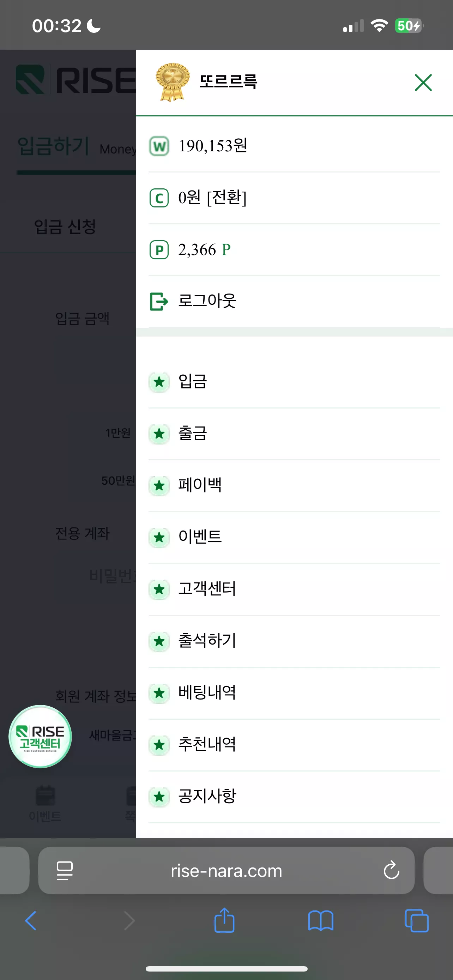Tap the rise-nara.com address field

point(226,870)
